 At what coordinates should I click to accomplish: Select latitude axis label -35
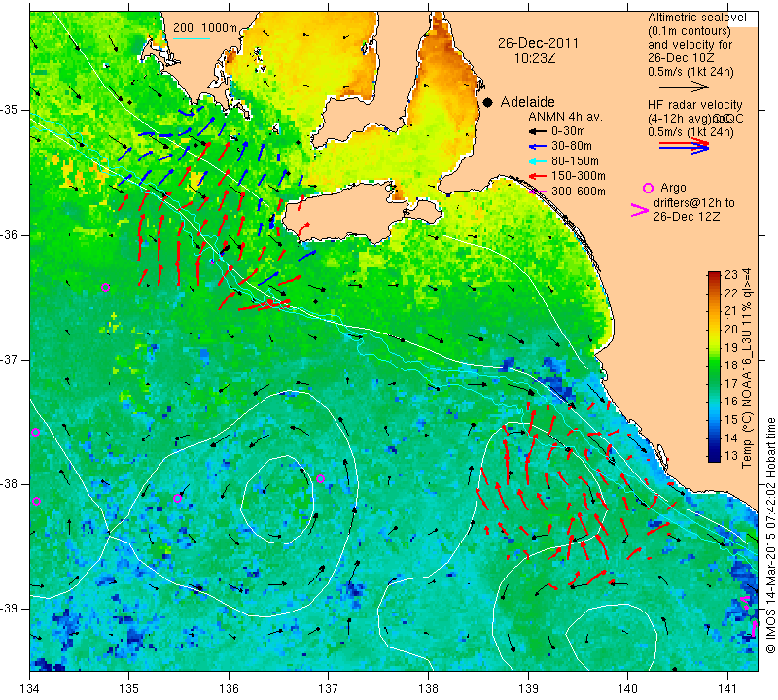click(x=9, y=110)
